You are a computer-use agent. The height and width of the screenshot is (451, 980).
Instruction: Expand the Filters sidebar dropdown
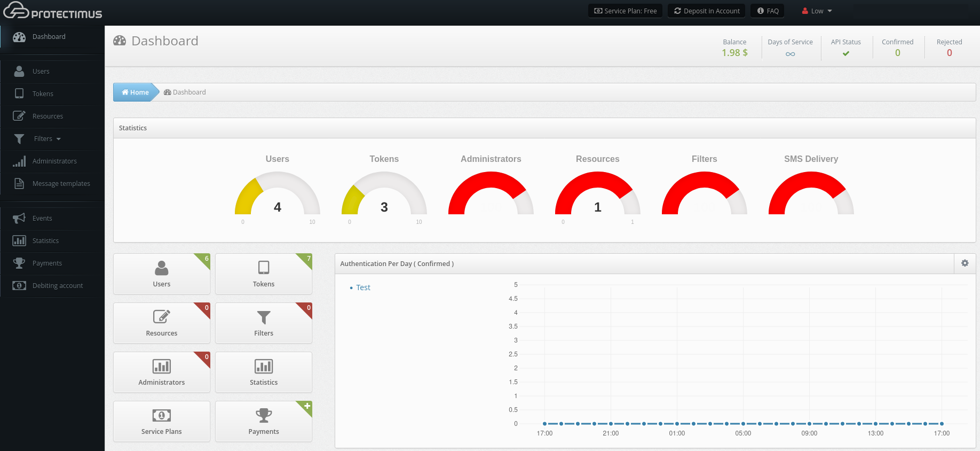(47, 139)
